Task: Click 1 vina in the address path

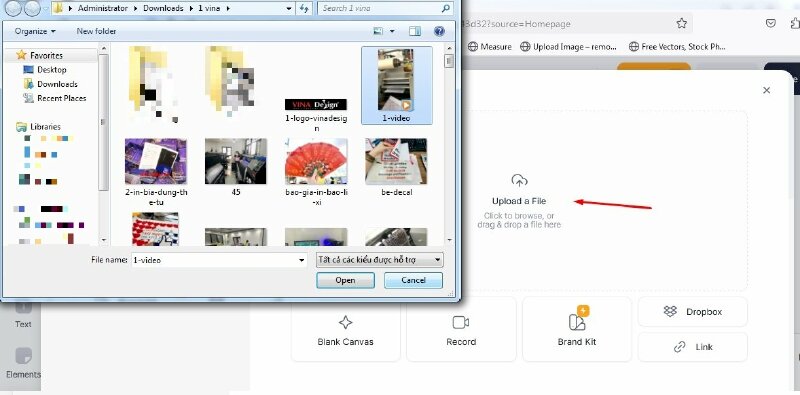Action: point(208,8)
